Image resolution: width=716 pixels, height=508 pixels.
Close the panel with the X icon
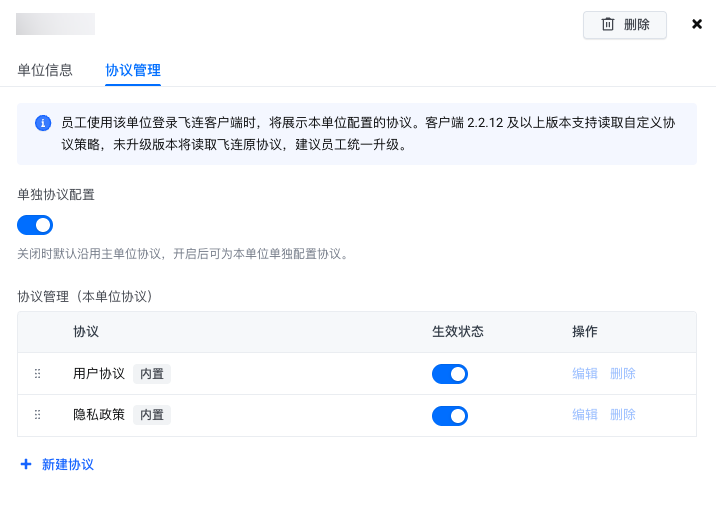(x=696, y=24)
